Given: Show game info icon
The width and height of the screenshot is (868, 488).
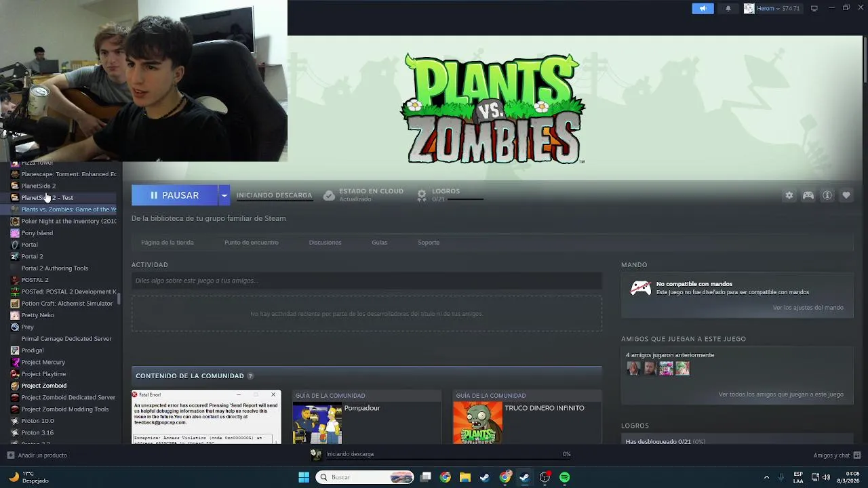Looking at the screenshot, I should tap(827, 195).
